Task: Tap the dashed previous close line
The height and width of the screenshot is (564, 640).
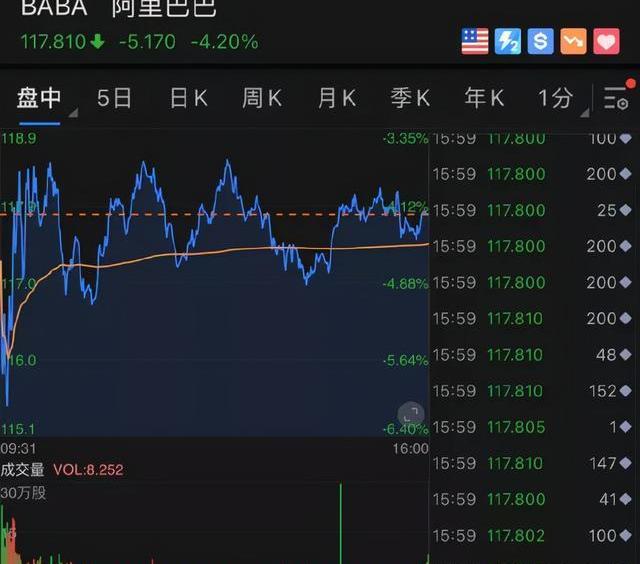Action: pos(214,214)
